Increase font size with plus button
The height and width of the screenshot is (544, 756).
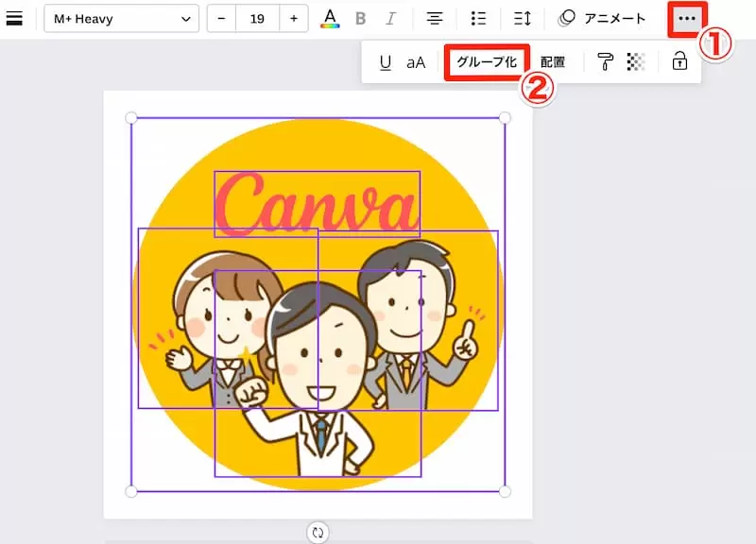coord(294,18)
